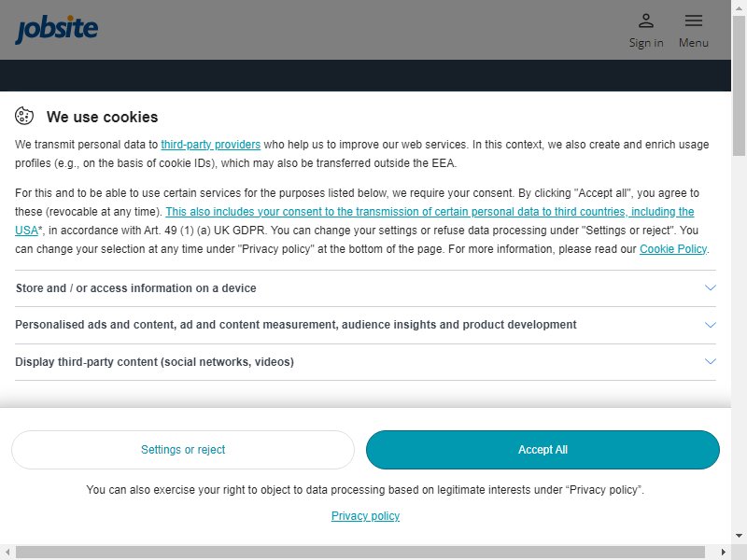This screenshot has height=560, width=747.
Task: Open the Display third-party content section
Action: tap(365, 362)
